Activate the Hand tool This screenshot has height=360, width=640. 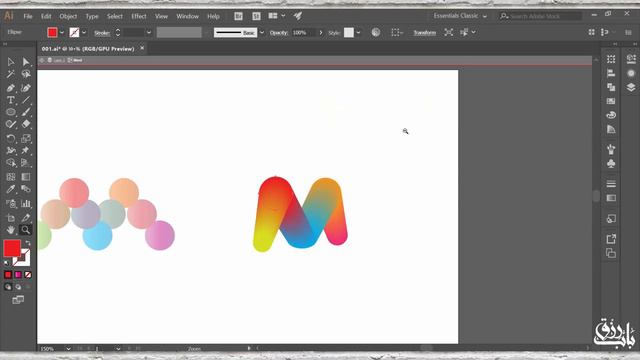pyautogui.click(x=11, y=230)
